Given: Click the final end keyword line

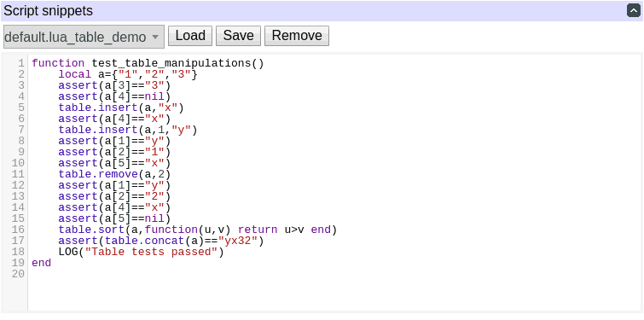Looking at the screenshot, I should (x=42, y=263).
